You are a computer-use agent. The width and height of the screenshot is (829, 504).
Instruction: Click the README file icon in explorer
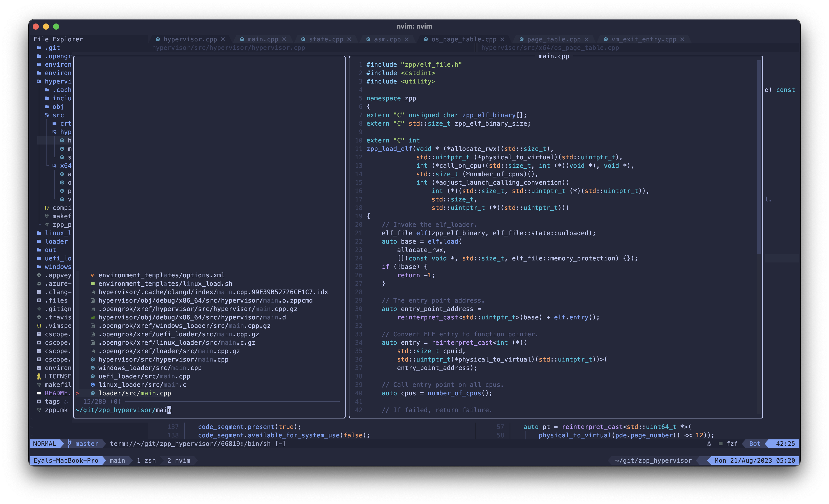[x=39, y=393]
